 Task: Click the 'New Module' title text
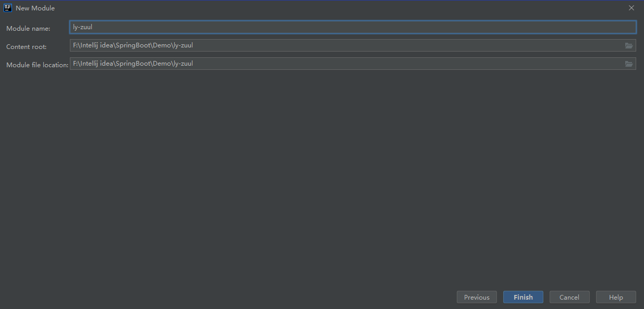click(35, 8)
